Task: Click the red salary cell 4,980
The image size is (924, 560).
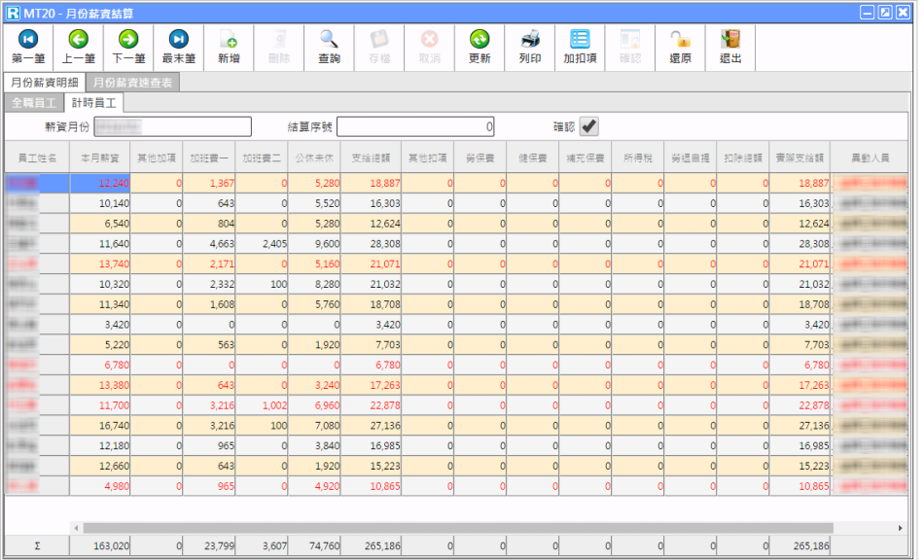Action: (x=99, y=486)
